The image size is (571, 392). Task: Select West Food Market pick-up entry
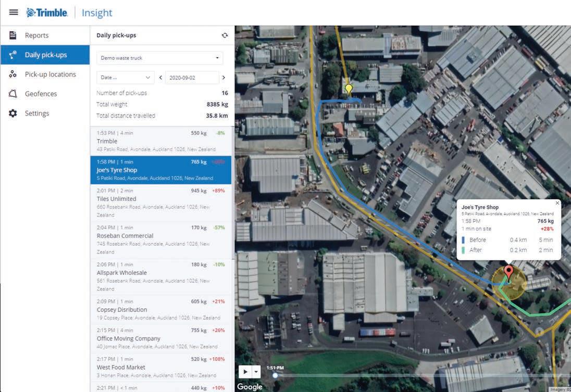160,367
